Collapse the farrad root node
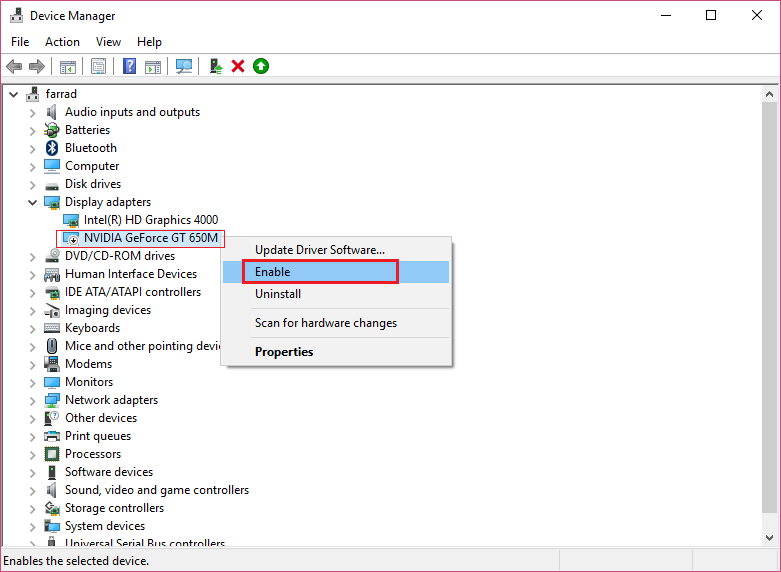781x572 pixels. [x=14, y=94]
